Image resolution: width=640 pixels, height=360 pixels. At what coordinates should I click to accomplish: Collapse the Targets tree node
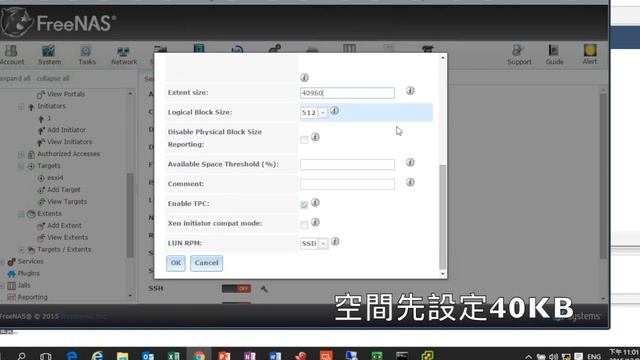21,166
